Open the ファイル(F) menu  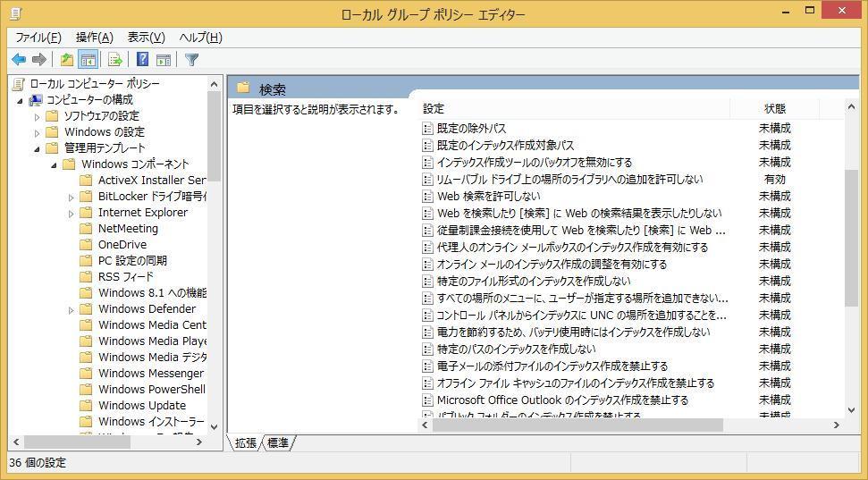pos(38,37)
